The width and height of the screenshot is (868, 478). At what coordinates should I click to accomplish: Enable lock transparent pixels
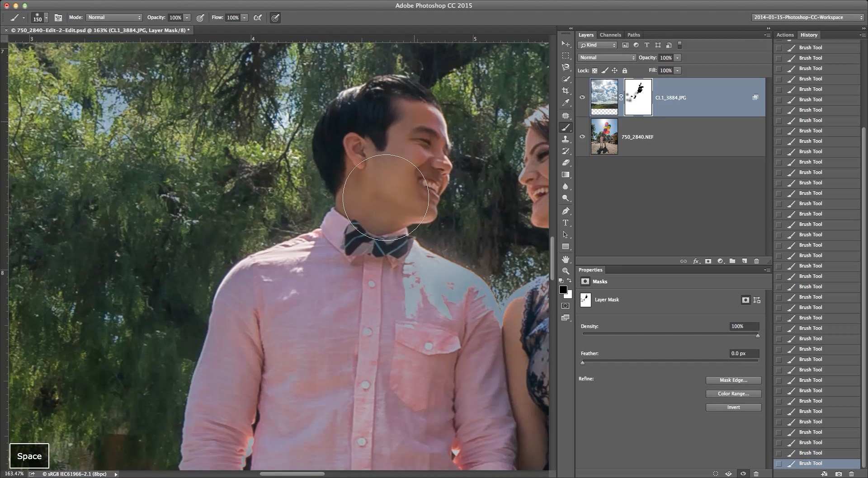click(595, 70)
